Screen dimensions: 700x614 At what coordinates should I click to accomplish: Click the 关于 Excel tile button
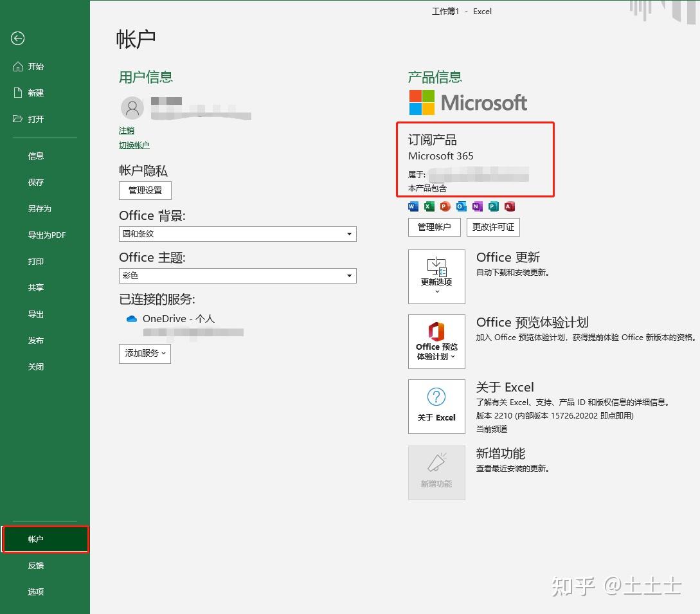point(436,406)
